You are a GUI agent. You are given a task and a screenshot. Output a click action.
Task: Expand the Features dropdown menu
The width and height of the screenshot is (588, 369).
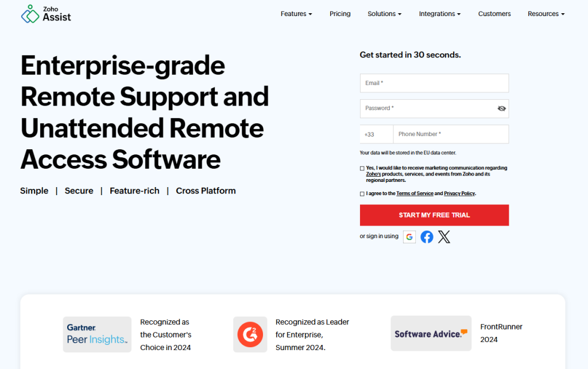click(x=296, y=14)
